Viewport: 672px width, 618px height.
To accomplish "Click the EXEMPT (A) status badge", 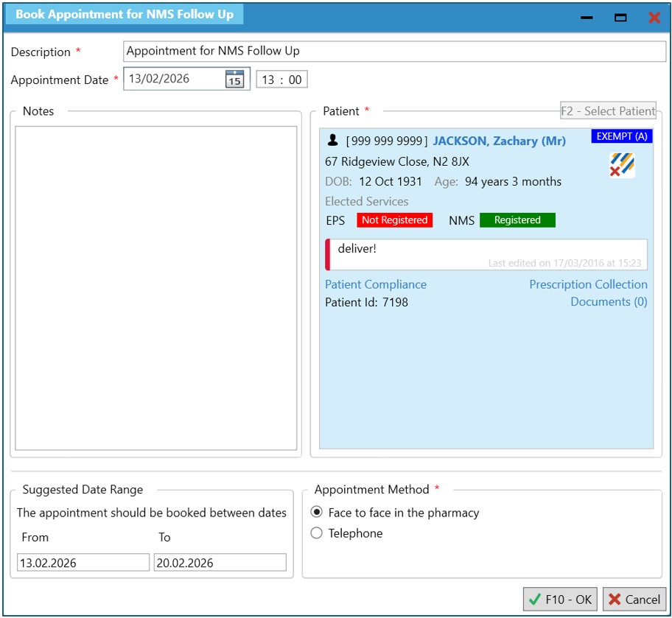I will coord(621,136).
